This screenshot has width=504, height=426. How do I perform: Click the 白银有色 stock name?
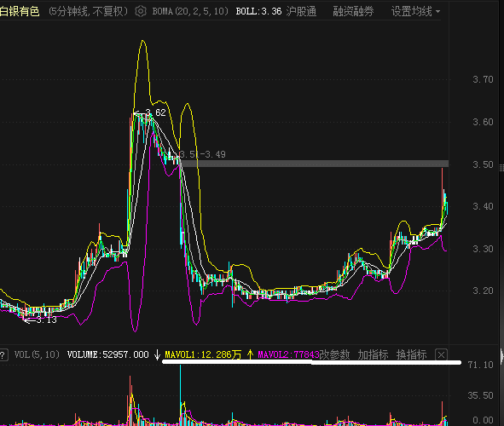click(x=20, y=12)
